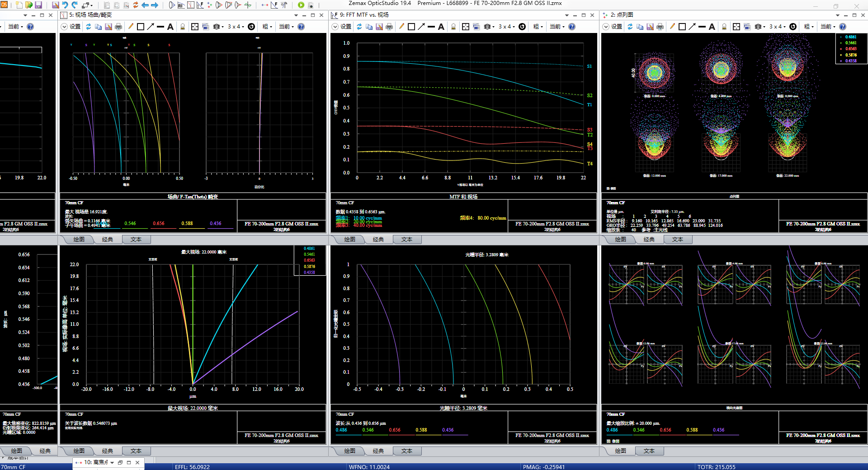Open 当前 configuration dropdown in FFT MTF window

[557, 27]
